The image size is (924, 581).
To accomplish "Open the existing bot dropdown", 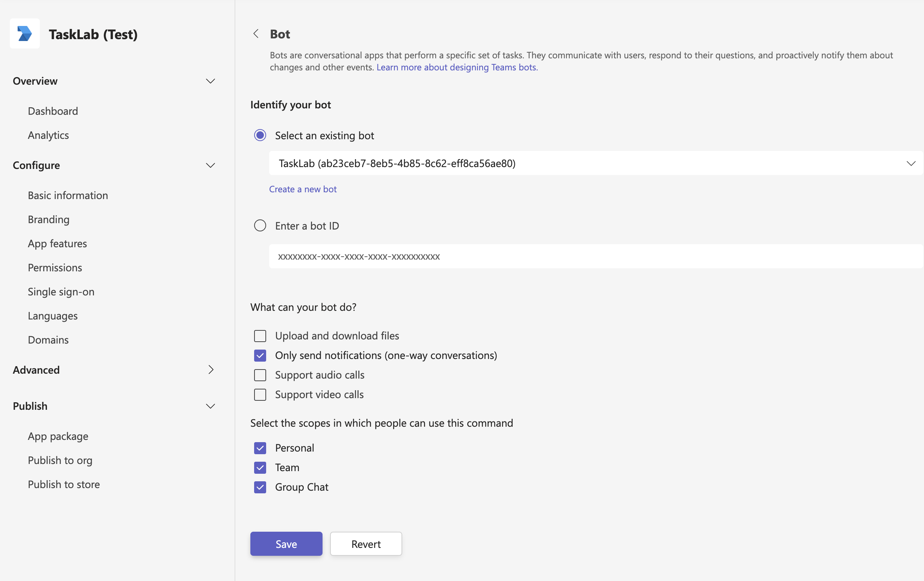I will 912,163.
